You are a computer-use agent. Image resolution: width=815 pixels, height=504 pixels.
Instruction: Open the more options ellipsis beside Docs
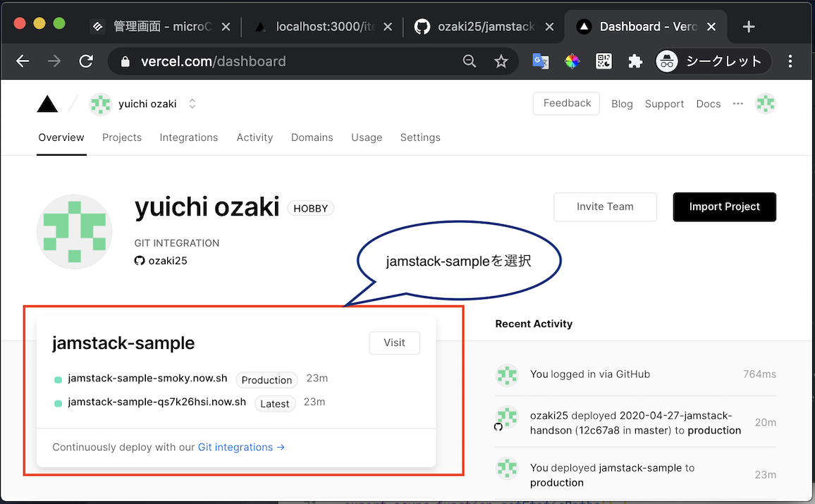point(738,104)
